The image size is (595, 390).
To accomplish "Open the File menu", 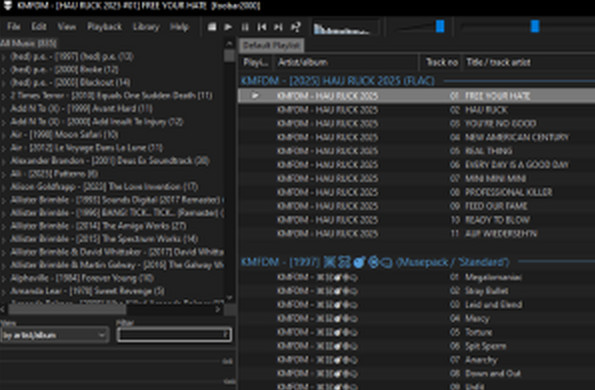I will pos(14,27).
